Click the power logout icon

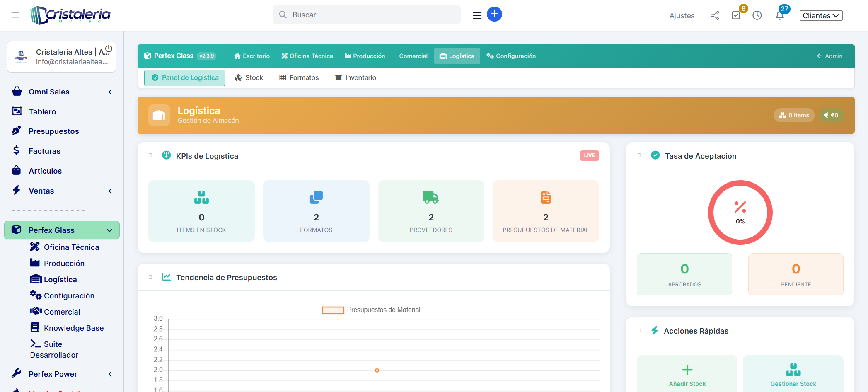(109, 49)
